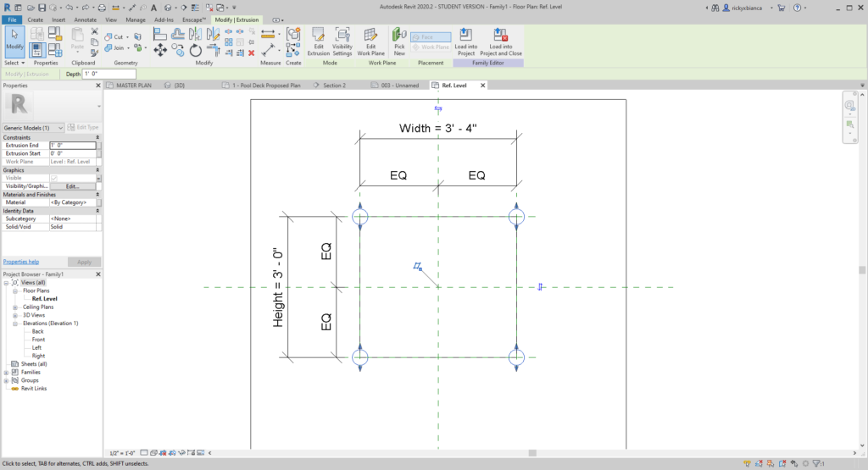
Task: Toggle the horizontal EQ constraint on left
Action: click(398, 175)
